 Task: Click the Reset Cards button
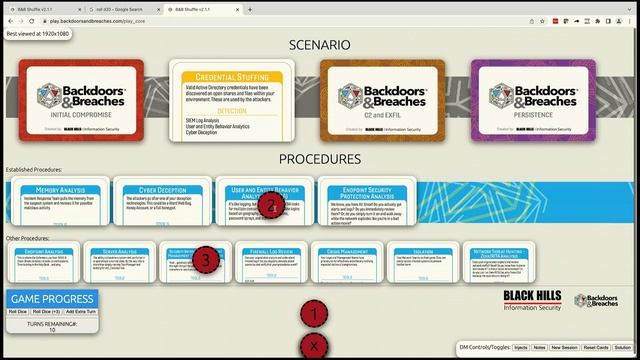[x=596, y=347]
